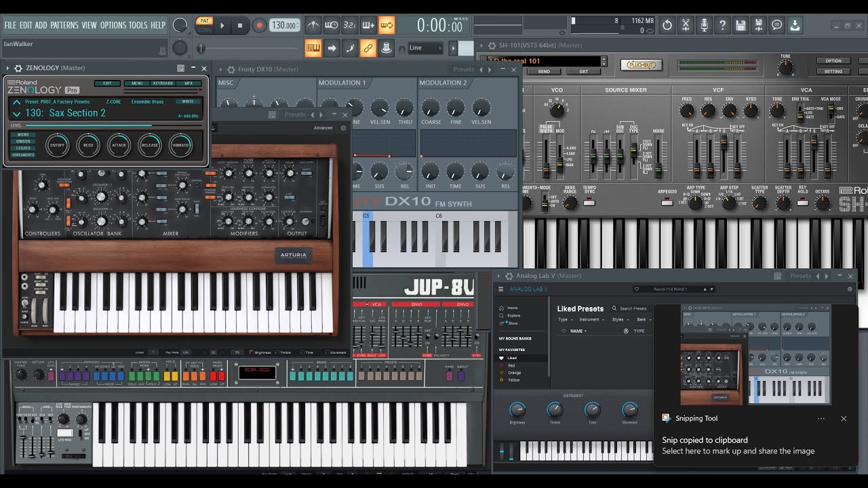This screenshot has width=868, height=488.
Task: Toggle wait for input before playing
Action: pos(331,26)
